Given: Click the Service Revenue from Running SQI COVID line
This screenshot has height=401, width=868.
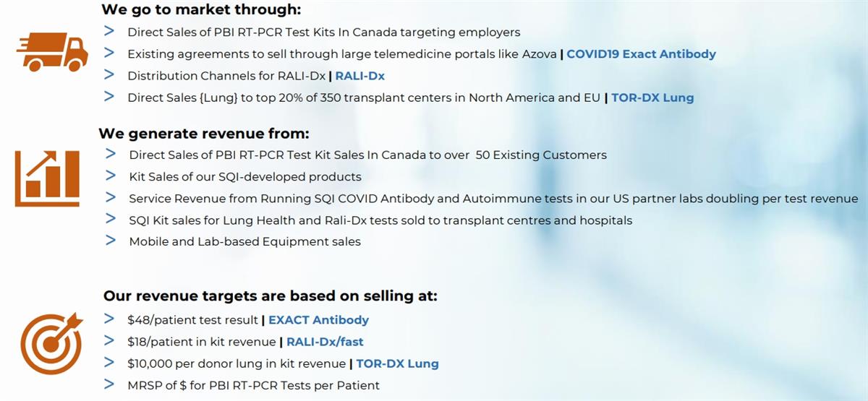Looking at the screenshot, I should pyautogui.click(x=493, y=199).
